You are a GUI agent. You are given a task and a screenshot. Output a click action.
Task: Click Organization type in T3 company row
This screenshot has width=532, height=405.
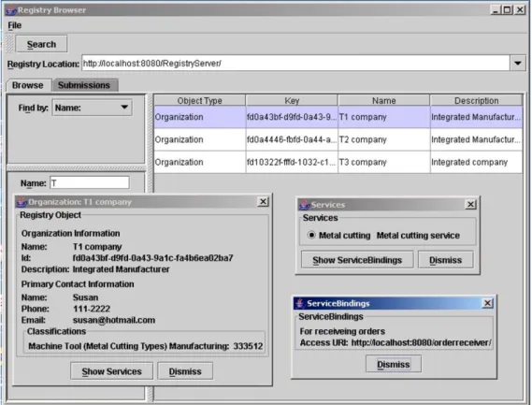[200, 162]
